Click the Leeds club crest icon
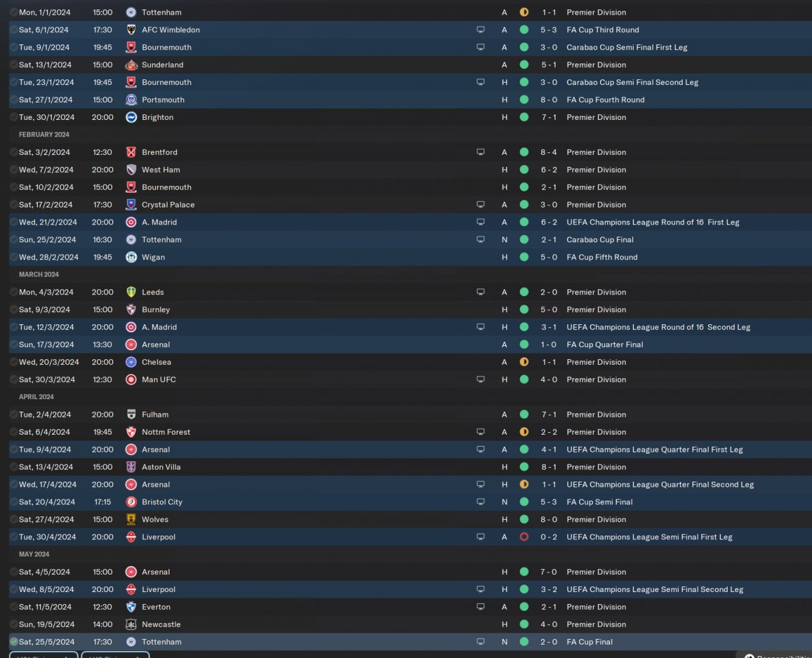 131,292
